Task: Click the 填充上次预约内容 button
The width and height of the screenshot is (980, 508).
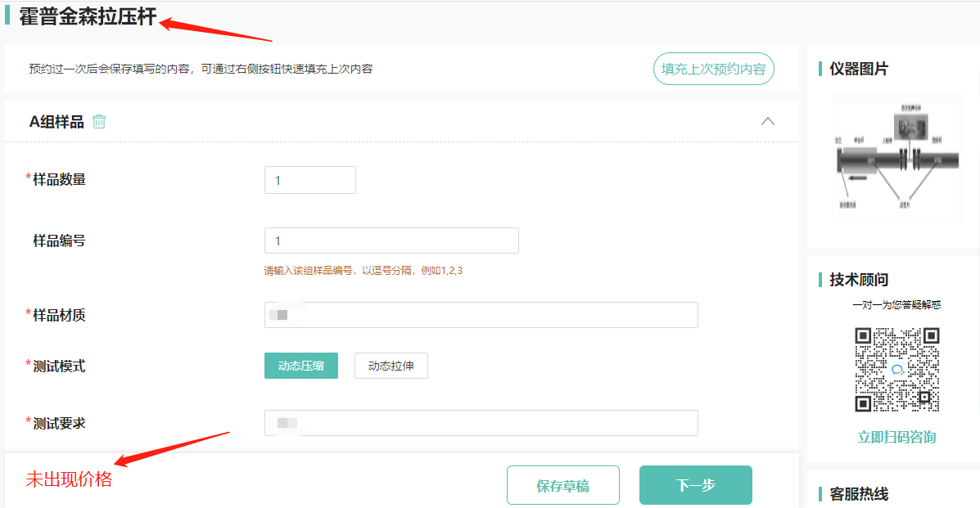Action: click(x=713, y=69)
